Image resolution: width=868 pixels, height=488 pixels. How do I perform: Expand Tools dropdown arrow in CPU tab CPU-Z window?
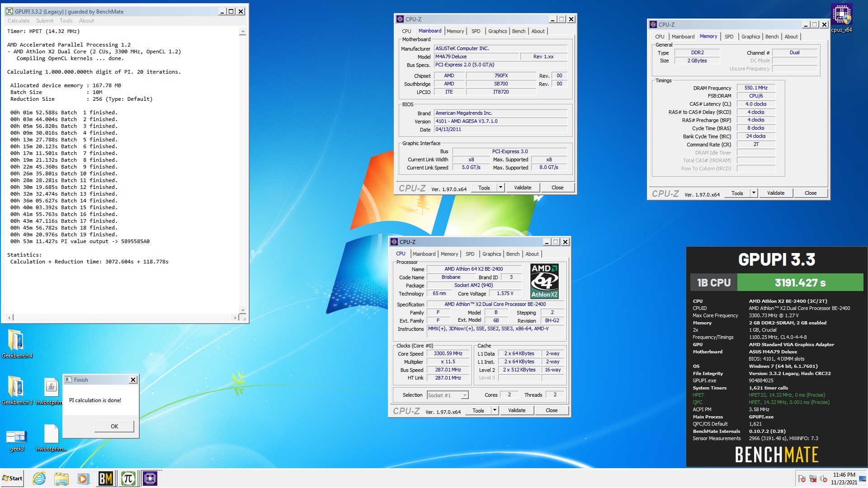coord(495,410)
